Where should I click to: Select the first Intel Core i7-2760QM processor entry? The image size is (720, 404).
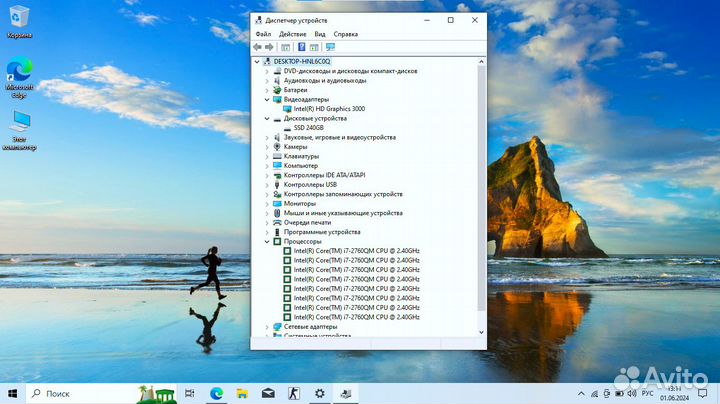pos(356,251)
